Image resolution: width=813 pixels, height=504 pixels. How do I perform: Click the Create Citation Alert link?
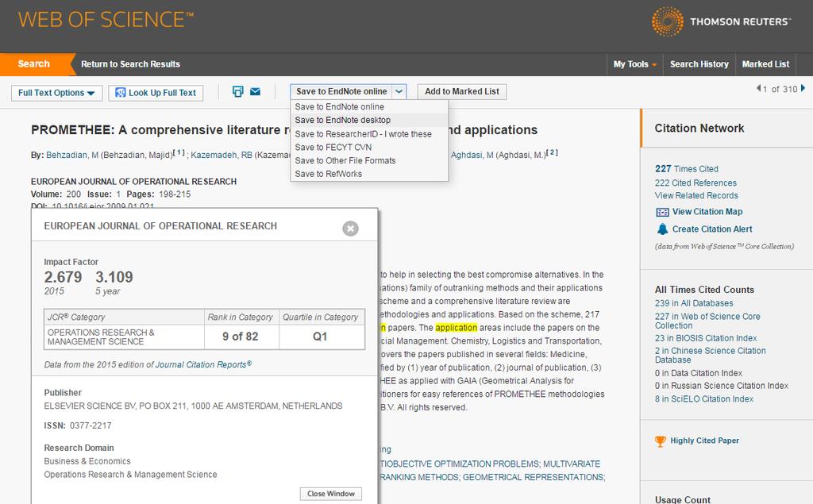click(x=712, y=229)
